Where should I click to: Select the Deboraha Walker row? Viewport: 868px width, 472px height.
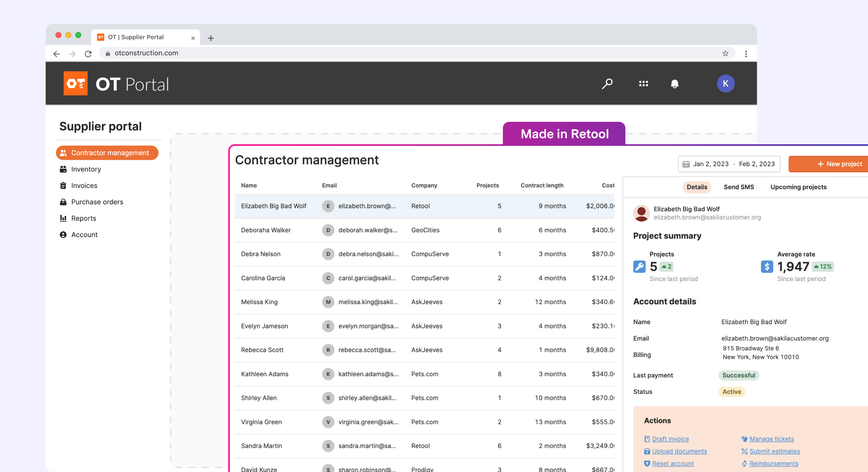[424, 230]
